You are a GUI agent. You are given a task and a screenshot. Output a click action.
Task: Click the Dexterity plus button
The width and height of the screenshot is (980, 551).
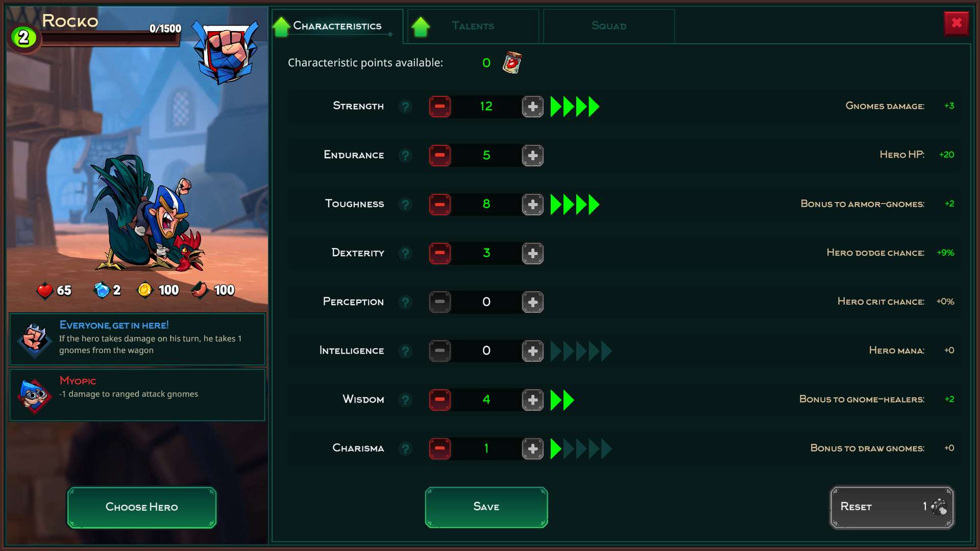point(532,253)
